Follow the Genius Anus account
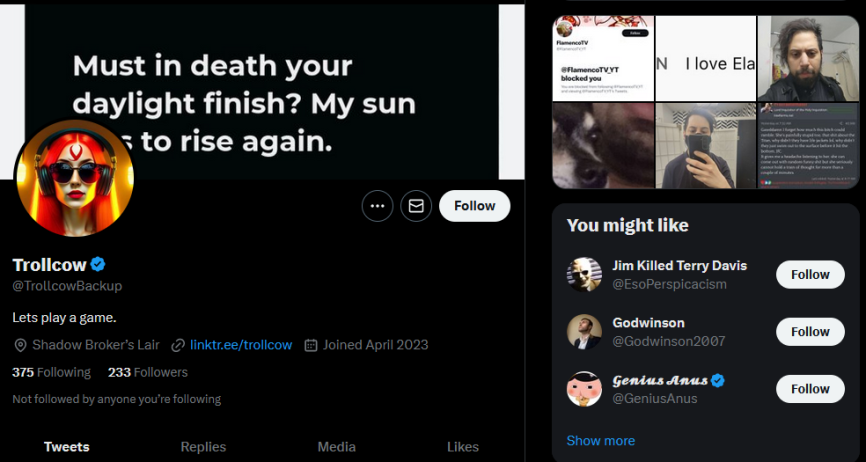 810,389
